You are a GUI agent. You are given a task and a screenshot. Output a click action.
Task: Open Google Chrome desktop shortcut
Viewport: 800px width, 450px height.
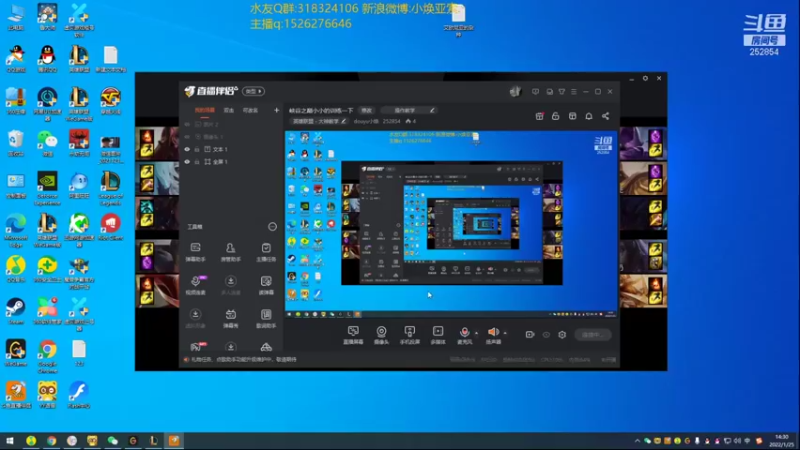coord(47,356)
